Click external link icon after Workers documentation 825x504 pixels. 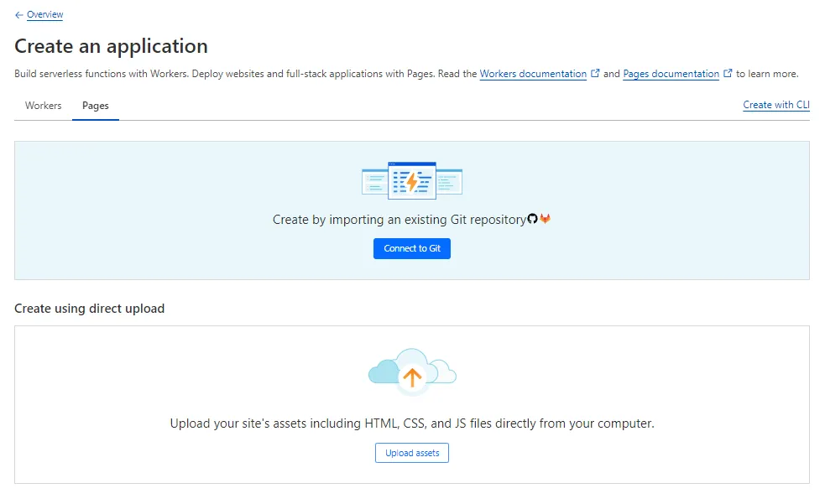tap(595, 74)
